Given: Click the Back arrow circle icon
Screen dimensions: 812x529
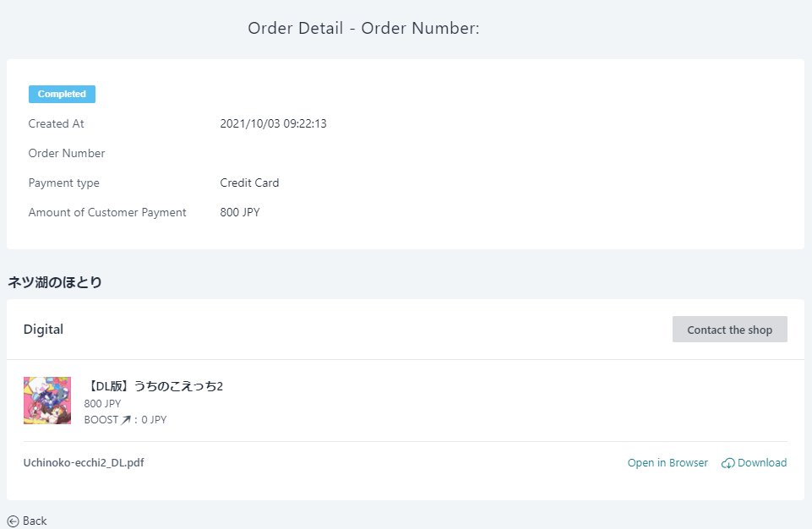Looking at the screenshot, I should tap(13, 521).
